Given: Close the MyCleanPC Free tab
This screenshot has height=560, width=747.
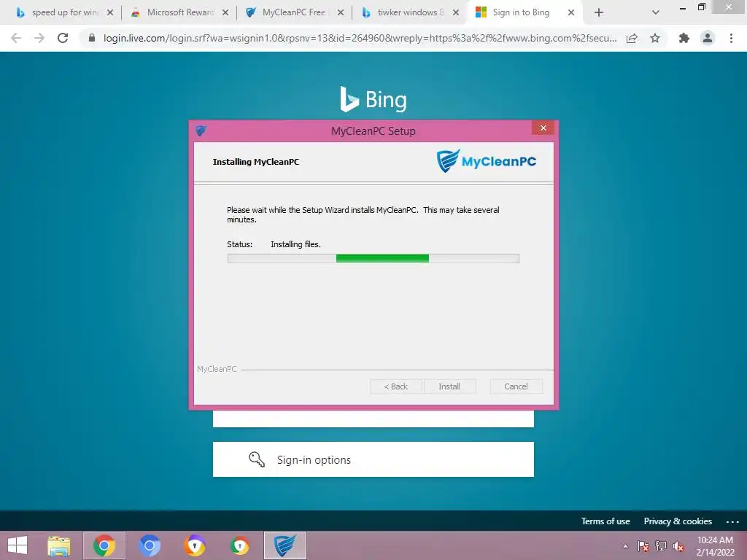Looking at the screenshot, I should [341, 12].
